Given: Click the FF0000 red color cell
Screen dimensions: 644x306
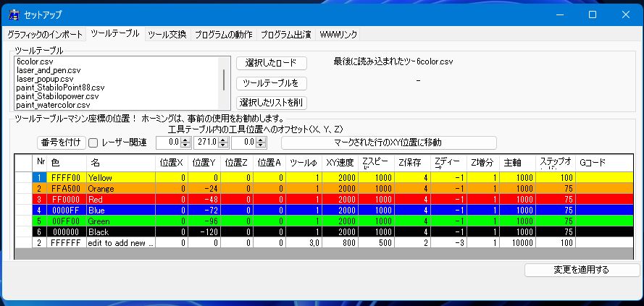Looking at the screenshot, I should coord(67,200).
